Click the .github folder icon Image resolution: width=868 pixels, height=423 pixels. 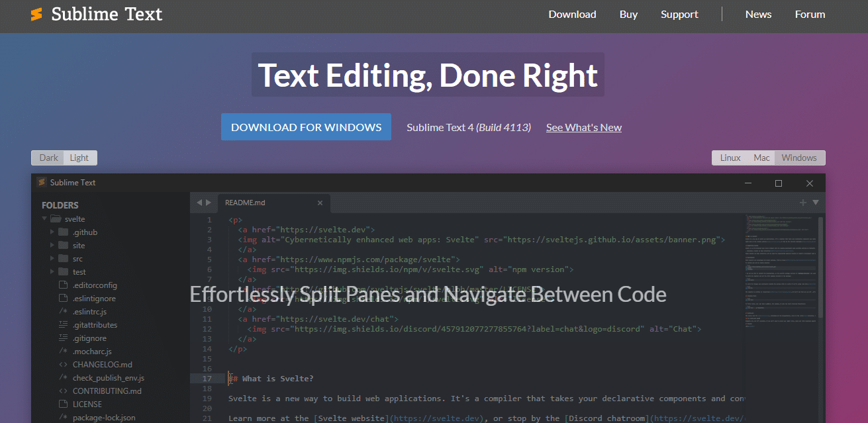[x=64, y=232]
